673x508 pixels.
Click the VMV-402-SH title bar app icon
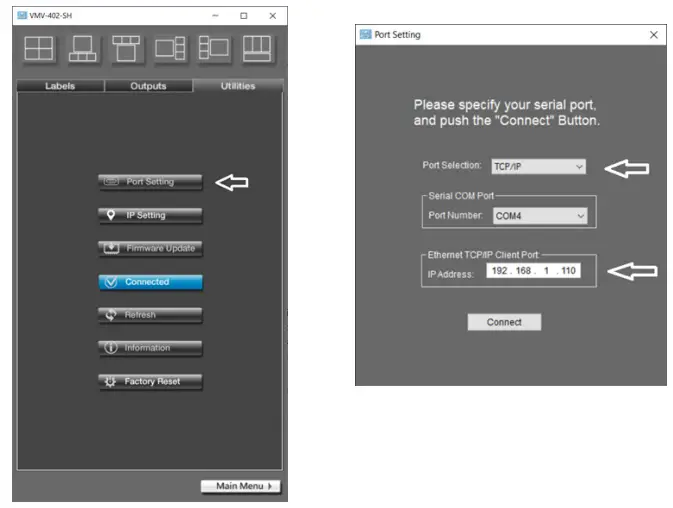click(22, 15)
